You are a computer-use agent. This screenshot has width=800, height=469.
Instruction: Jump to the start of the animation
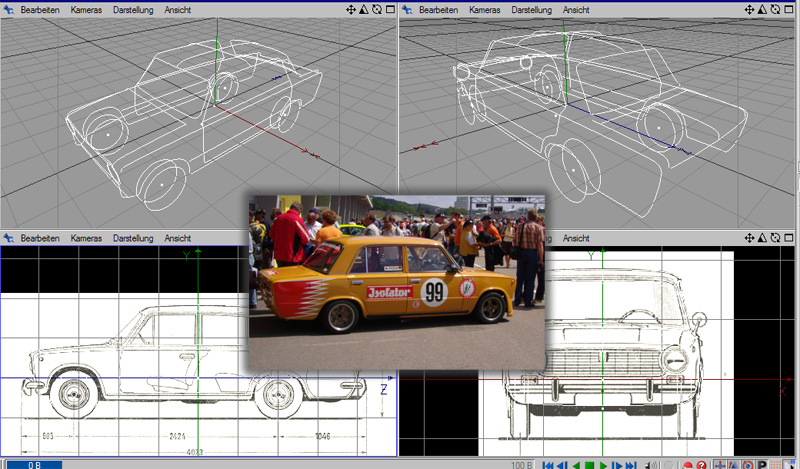[547, 464]
